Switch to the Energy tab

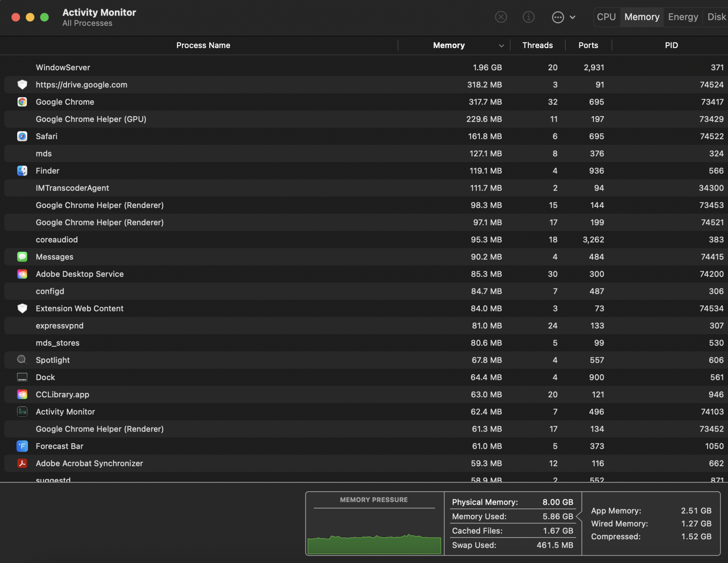coord(683,17)
